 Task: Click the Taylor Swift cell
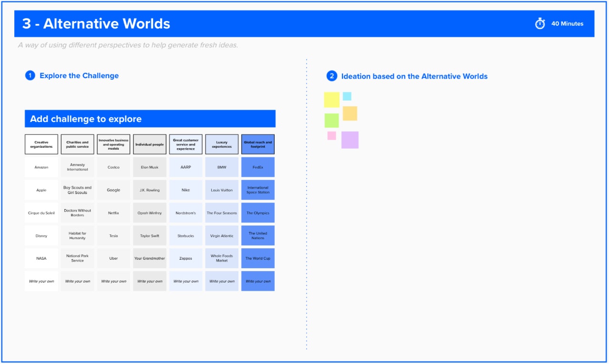coord(150,236)
